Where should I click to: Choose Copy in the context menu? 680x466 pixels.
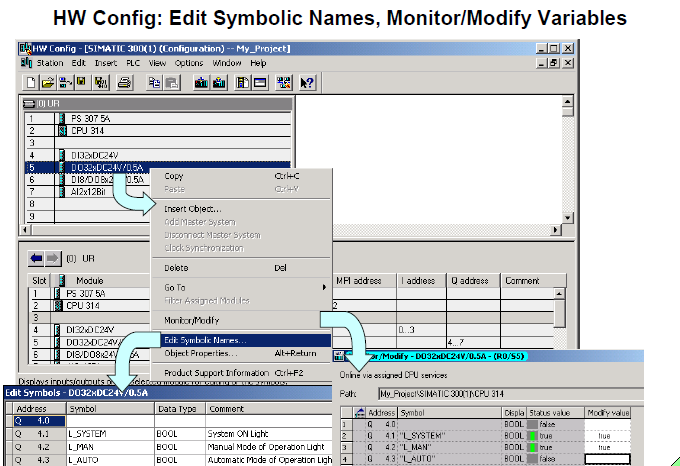pyautogui.click(x=241, y=176)
